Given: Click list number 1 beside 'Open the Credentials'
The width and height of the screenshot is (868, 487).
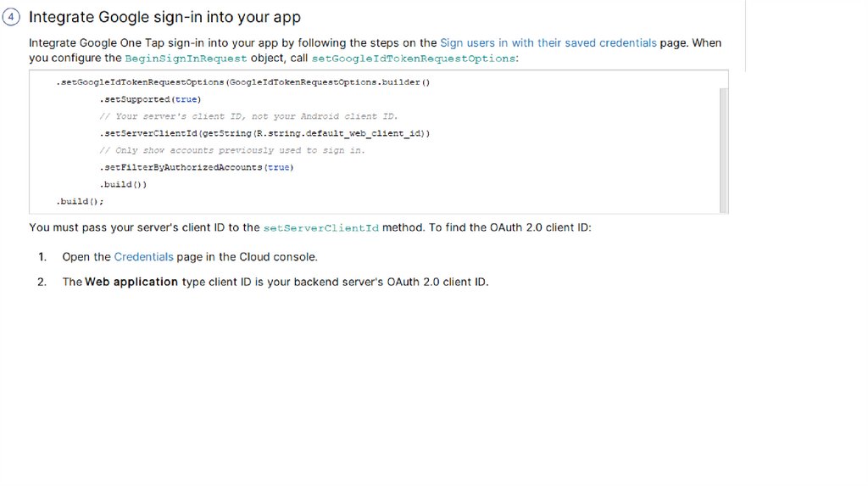Looking at the screenshot, I should (x=42, y=256).
